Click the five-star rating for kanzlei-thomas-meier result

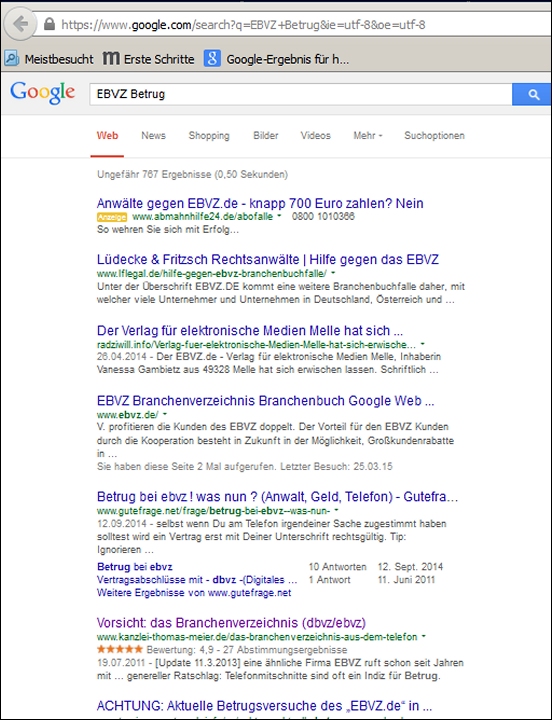click(x=120, y=649)
